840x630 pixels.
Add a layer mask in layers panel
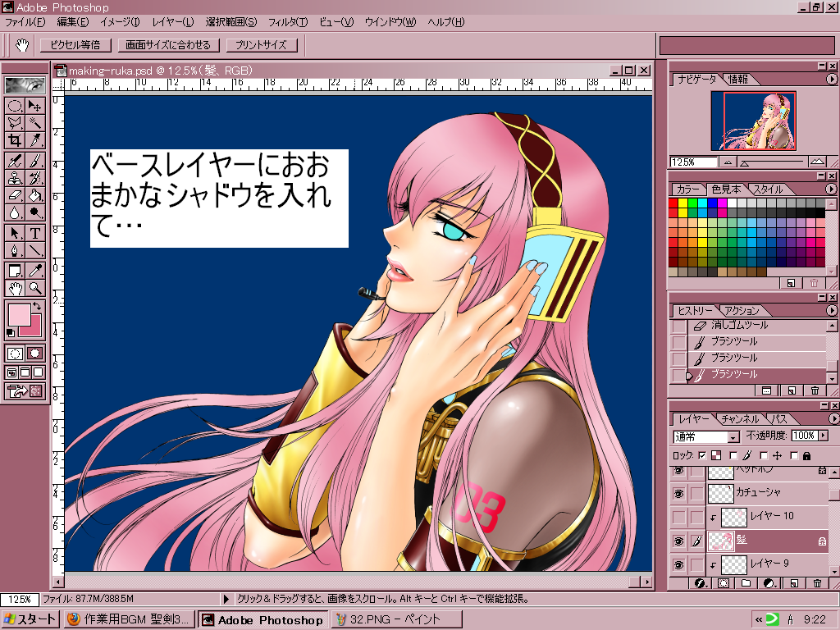click(724, 583)
